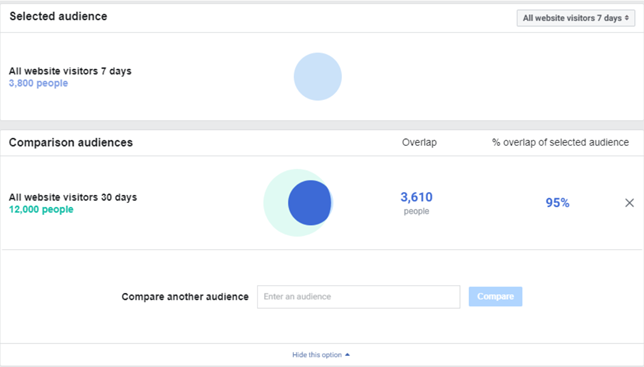Click the upward arrow beside Hide this option
This screenshot has height=367, width=644.
click(x=347, y=355)
